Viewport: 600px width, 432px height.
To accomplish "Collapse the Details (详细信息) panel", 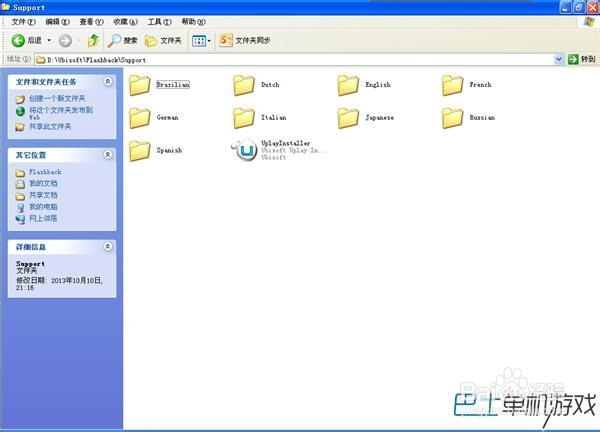I will pyautogui.click(x=108, y=247).
